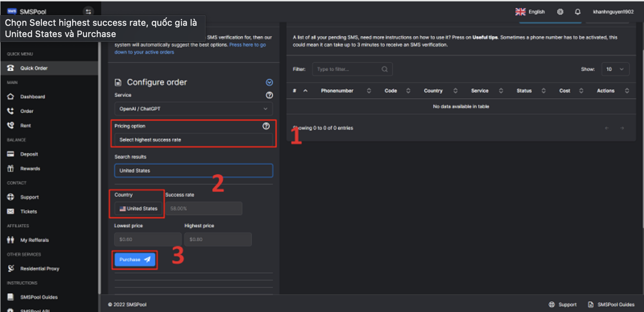Open Rewards gift icon in sidebar

pyautogui.click(x=11, y=168)
